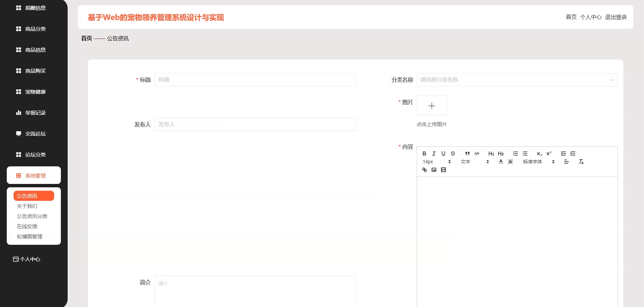
Task: Open the 分类名称 category select dropdown
Action: pyautogui.click(x=517, y=80)
